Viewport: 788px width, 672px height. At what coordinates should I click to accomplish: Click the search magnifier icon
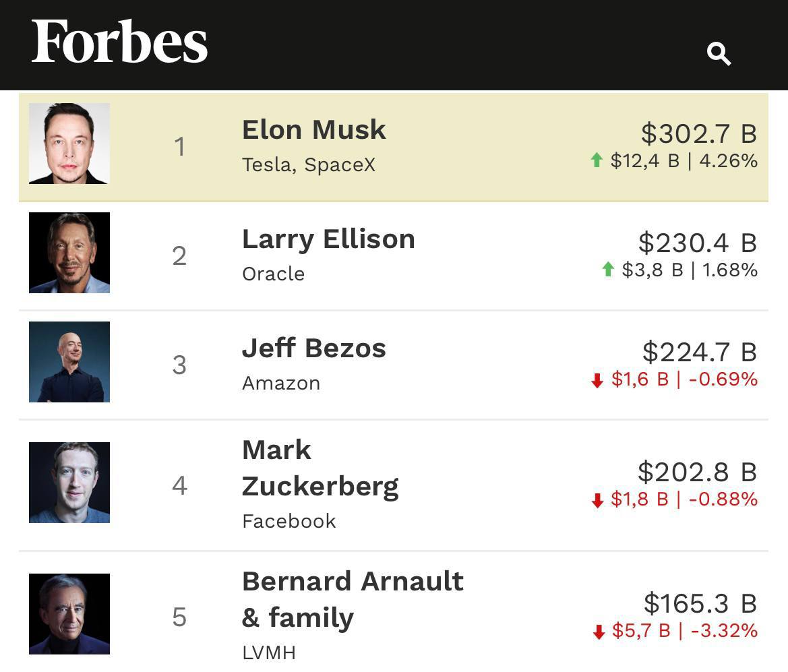point(719,53)
